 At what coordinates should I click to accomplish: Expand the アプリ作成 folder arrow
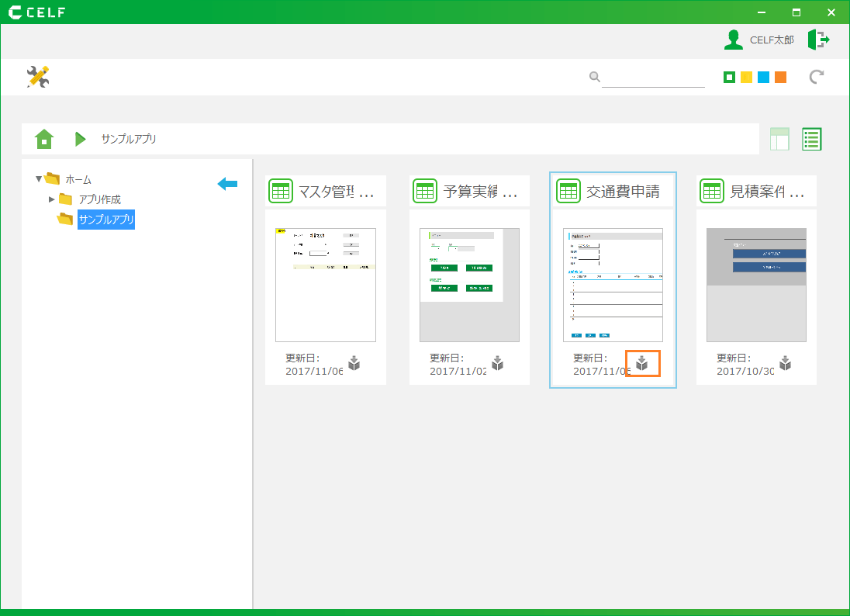coord(52,199)
